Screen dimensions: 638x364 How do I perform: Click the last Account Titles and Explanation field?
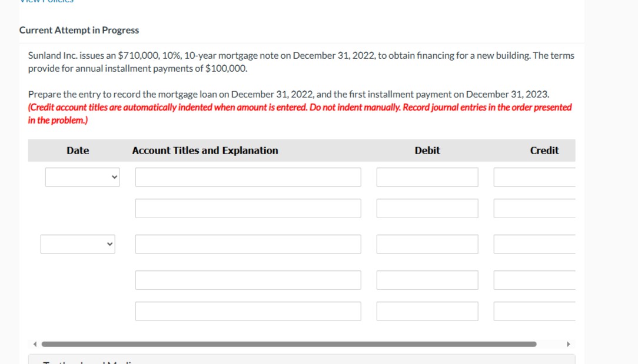[x=248, y=310]
